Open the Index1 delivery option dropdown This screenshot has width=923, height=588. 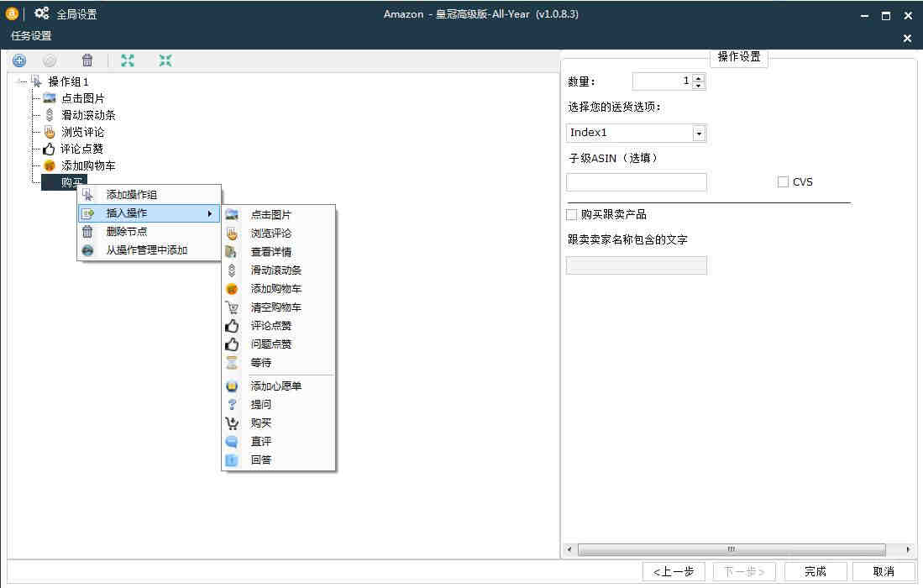(698, 133)
